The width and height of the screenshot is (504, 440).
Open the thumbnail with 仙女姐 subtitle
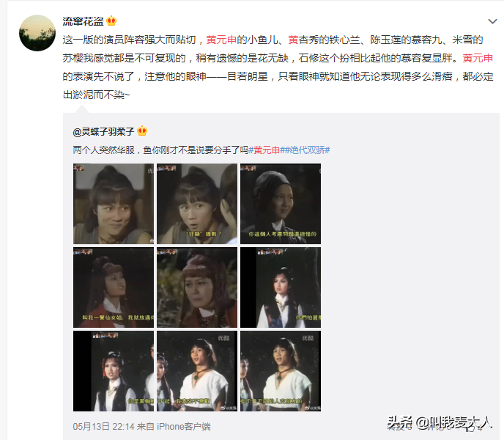[114, 287]
